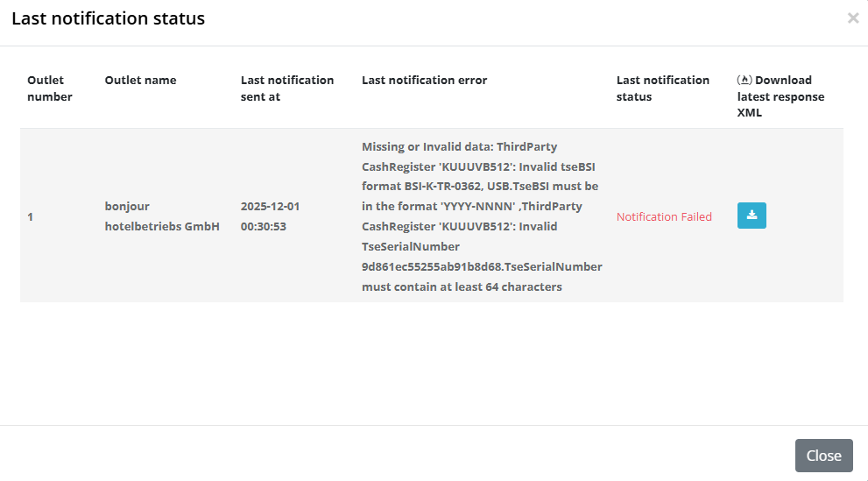Click the small download icon in column header
The height and width of the screenshot is (481, 868).
[x=744, y=80]
